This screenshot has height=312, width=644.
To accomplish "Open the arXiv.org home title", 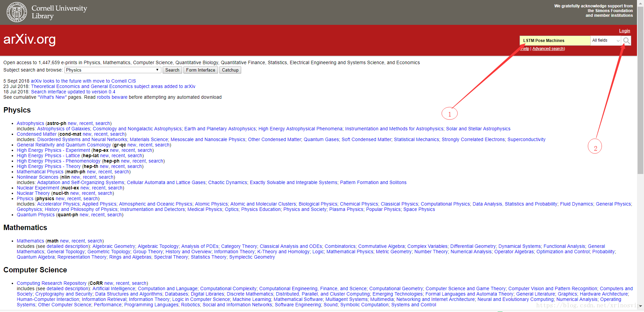I will pos(30,39).
